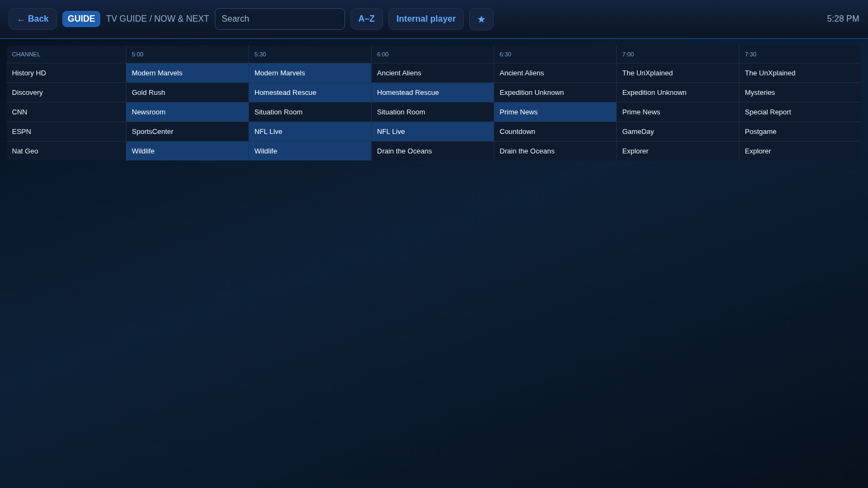Open Explorer at 7:00
The image size is (868, 488).
[678, 151]
